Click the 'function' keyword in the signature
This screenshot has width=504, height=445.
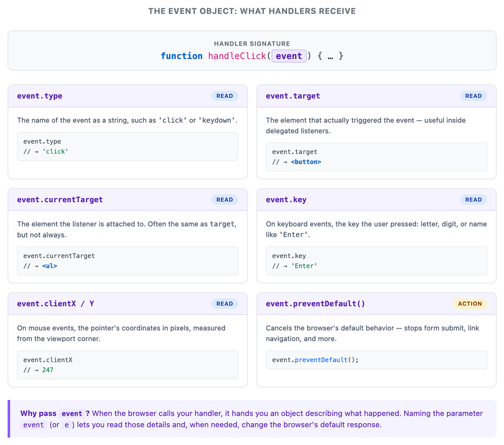pos(181,56)
